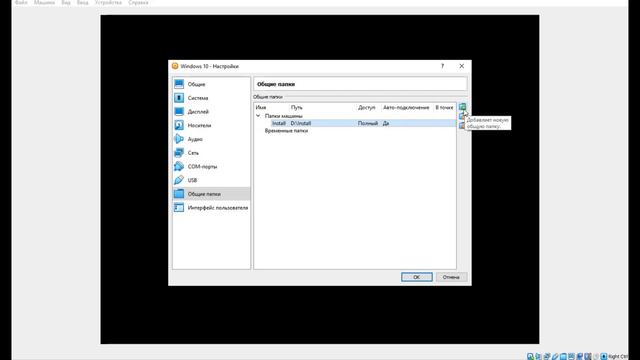The height and width of the screenshot is (360, 640).
Task: Click the add new shared folder icon
Action: coord(462,107)
